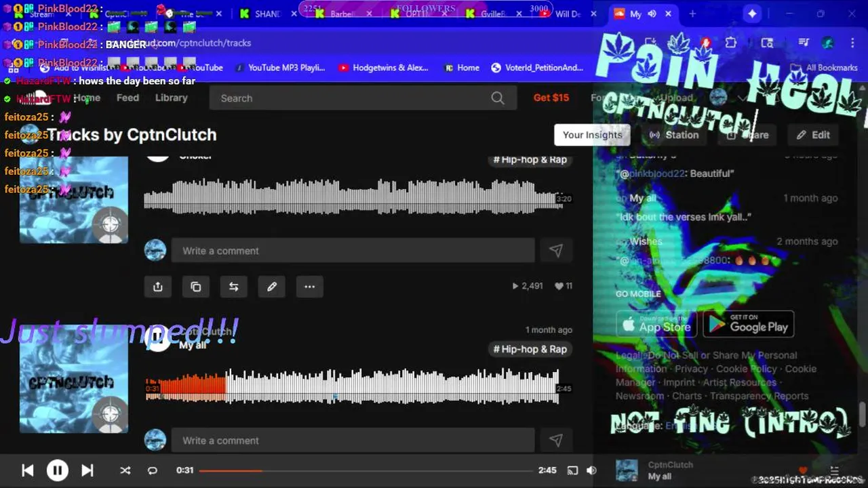Viewport: 868px width, 488px height.
Task: Open the App Store download badge
Action: pos(656,325)
